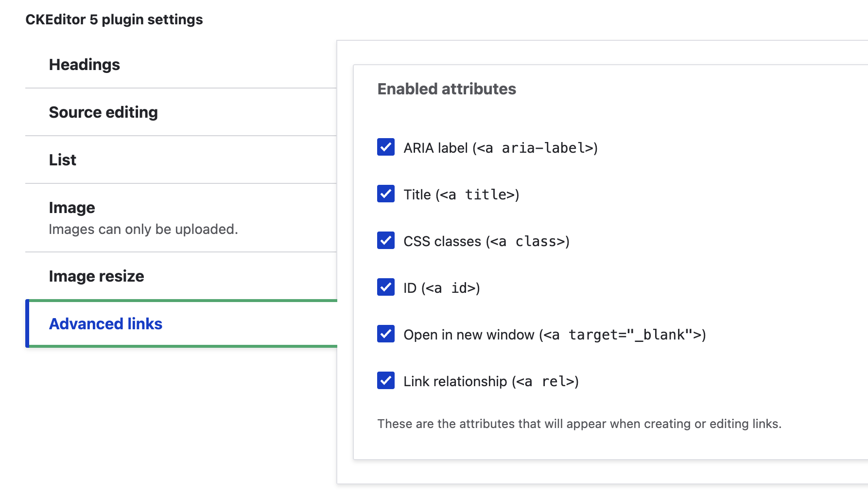Viewport: 868px width, 500px height.
Task: Disable the Open in new window attribute
Action: [x=385, y=334]
